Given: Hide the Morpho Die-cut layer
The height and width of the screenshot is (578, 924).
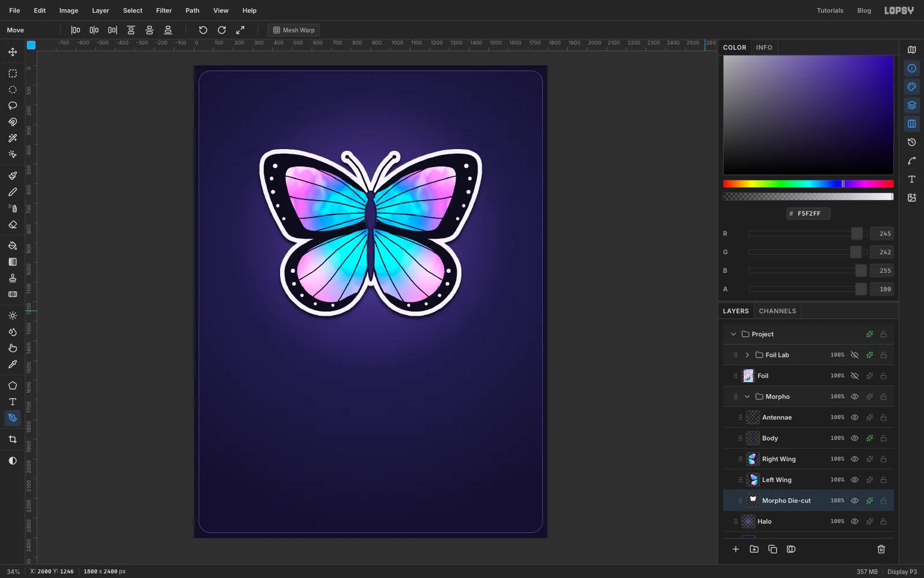Looking at the screenshot, I should [x=855, y=501].
